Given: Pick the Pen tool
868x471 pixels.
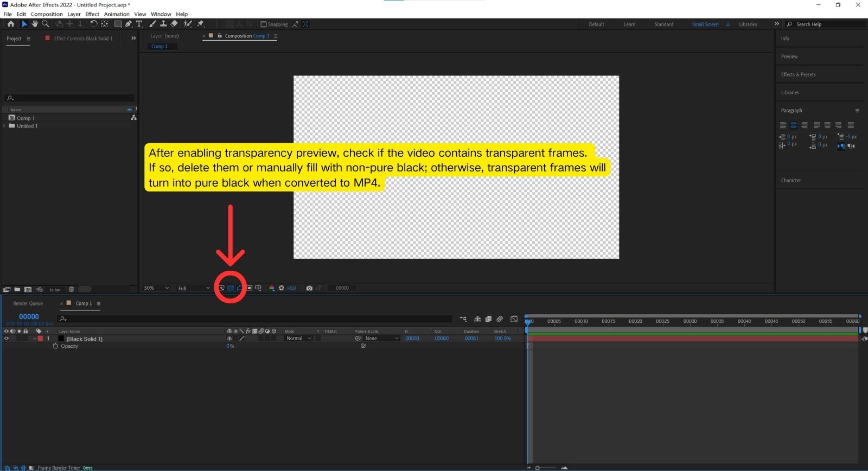Looking at the screenshot, I should [129, 24].
